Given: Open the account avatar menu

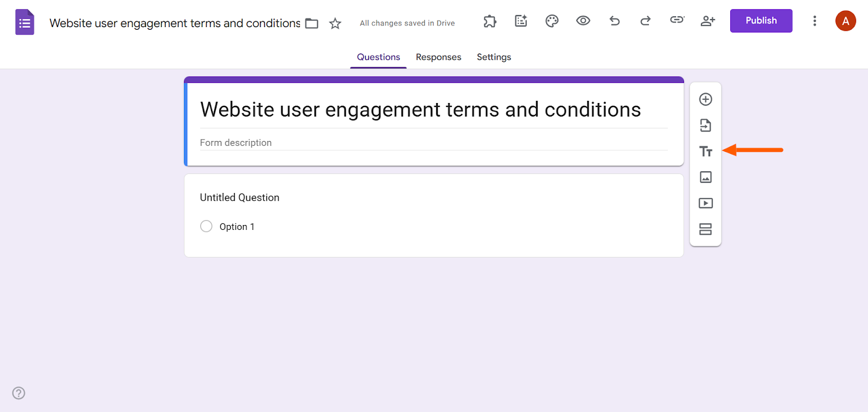Looking at the screenshot, I should click(845, 21).
